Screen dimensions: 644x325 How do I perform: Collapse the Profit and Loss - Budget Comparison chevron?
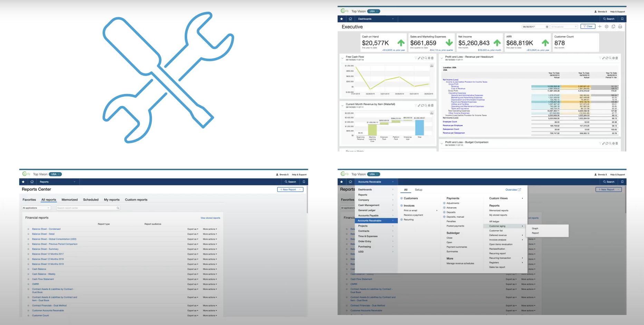[x=442, y=143]
